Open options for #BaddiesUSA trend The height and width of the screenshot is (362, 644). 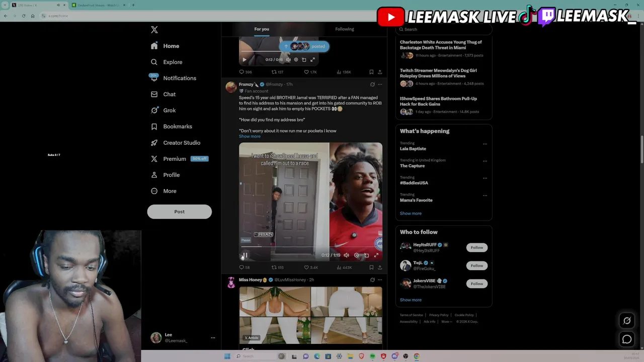click(485, 178)
